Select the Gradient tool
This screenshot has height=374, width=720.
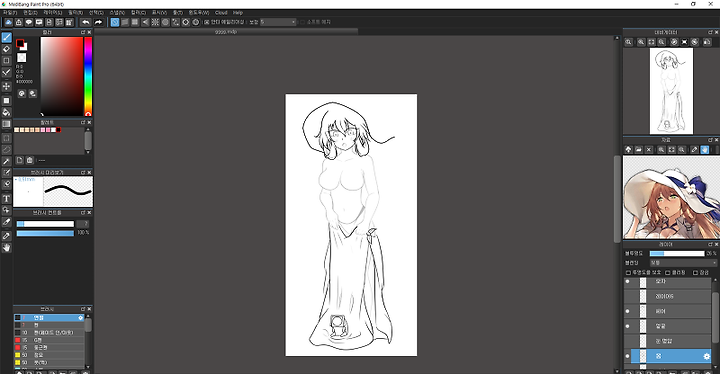(6, 124)
